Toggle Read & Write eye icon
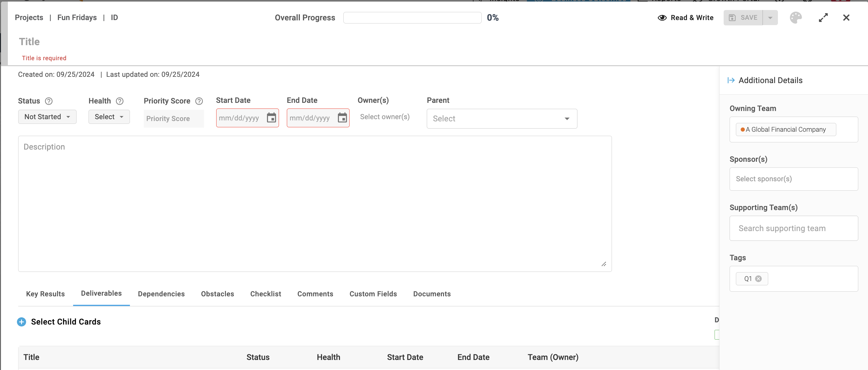Screen dimensions: 868x370 click(662, 18)
